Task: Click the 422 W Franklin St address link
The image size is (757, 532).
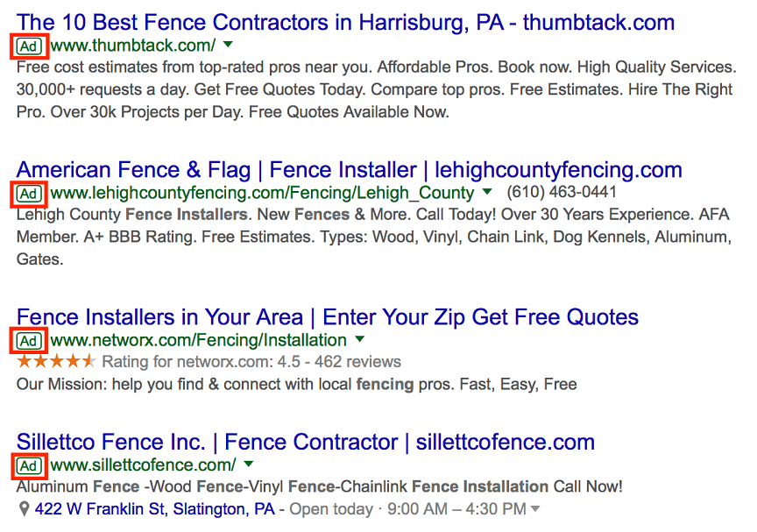Action: pyautogui.click(x=154, y=509)
